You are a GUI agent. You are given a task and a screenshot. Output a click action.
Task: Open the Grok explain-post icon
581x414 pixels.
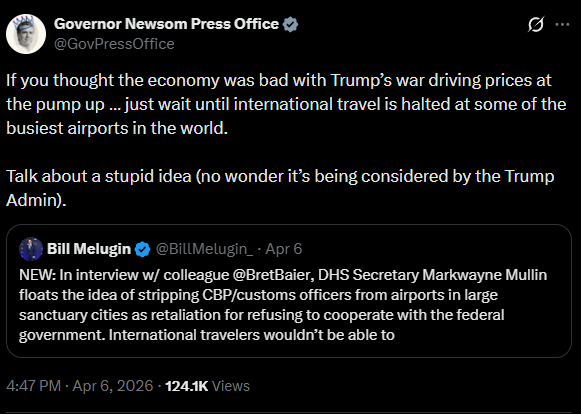pos(536,25)
